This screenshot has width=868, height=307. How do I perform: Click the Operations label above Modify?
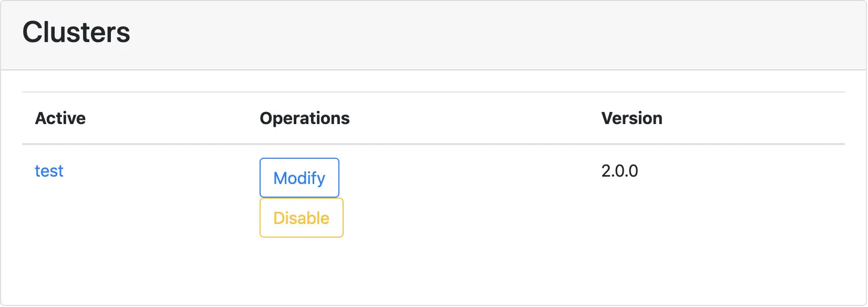(304, 118)
